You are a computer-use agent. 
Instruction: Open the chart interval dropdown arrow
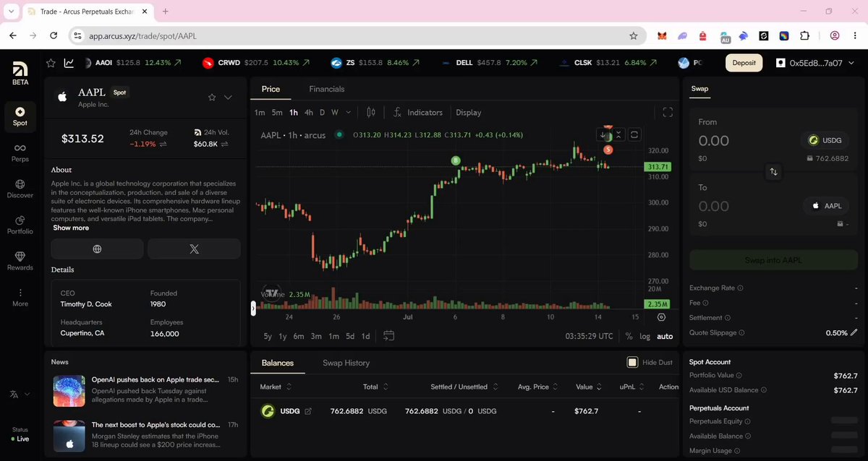coord(349,112)
